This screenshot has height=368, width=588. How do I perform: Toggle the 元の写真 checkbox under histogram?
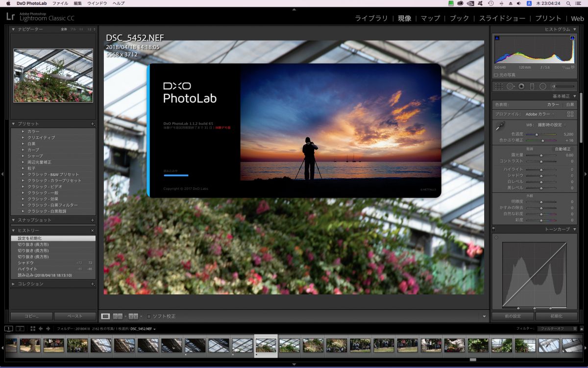point(496,75)
